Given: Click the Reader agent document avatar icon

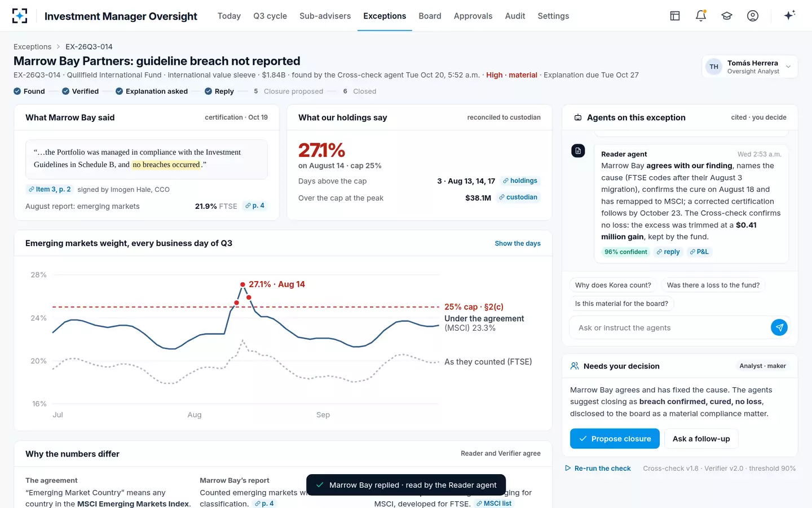Looking at the screenshot, I should click(x=578, y=151).
